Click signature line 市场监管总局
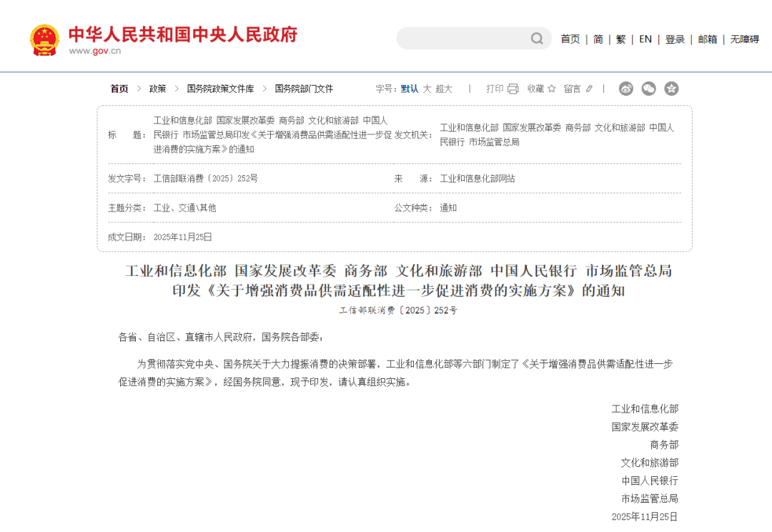This screenshot has height=532, width=772. [x=650, y=498]
